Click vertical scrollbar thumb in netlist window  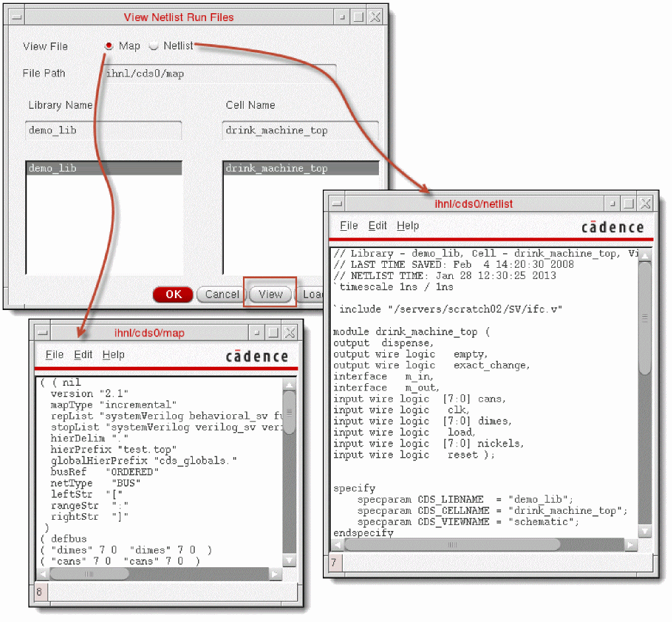[x=645, y=319]
